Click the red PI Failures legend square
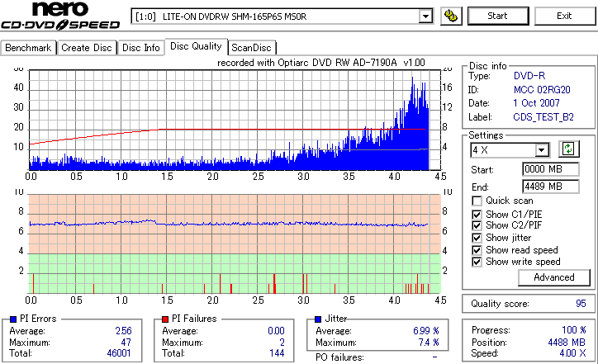The width and height of the screenshot is (598, 364). pyautogui.click(x=165, y=319)
